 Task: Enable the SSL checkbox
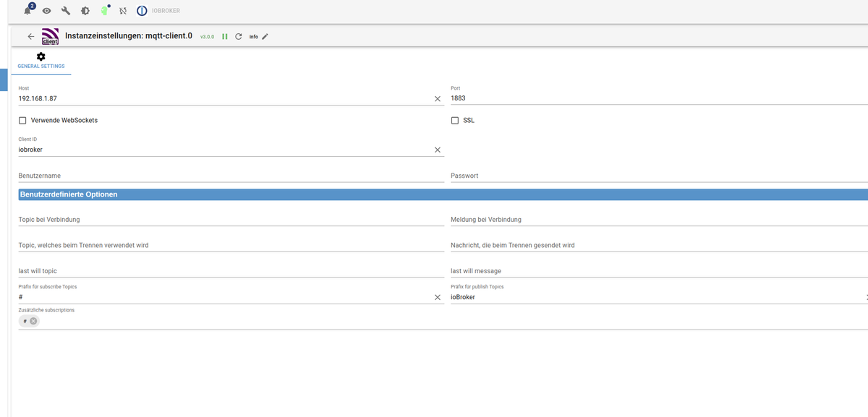click(x=455, y=121)
